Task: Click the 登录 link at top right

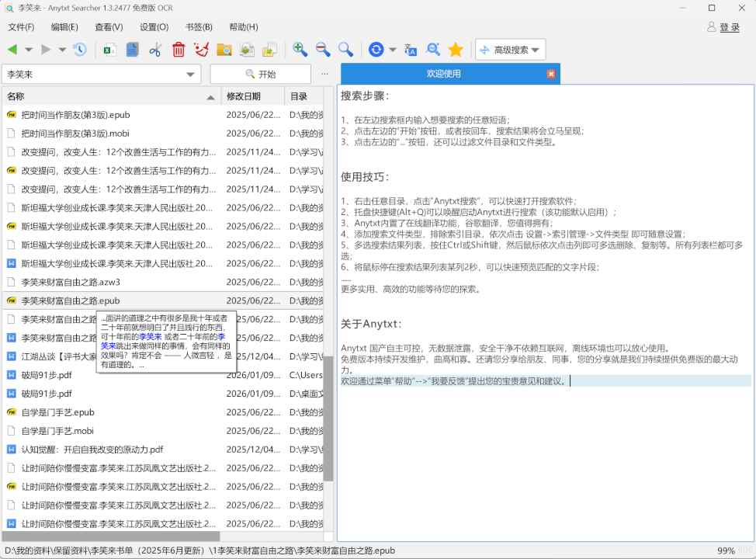Action: coord(730,26)
